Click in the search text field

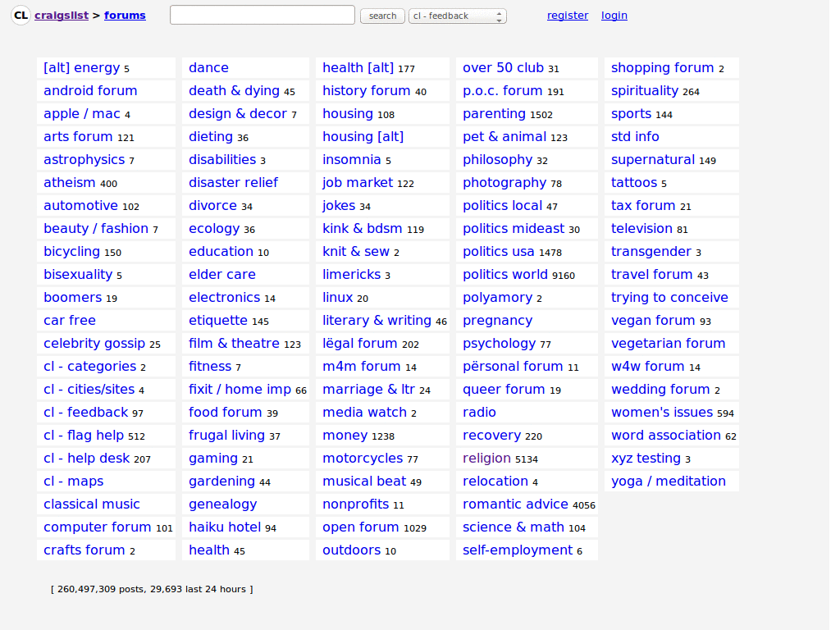point(262,15)
